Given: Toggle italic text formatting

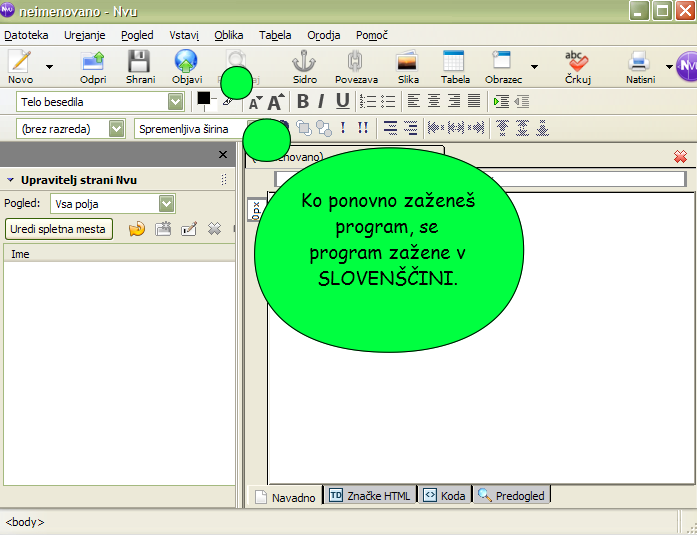Looking at the screenshot, I should tap(322, 101).
